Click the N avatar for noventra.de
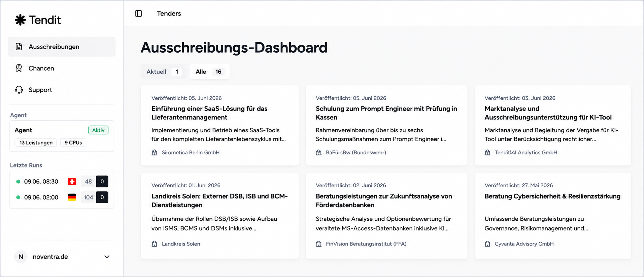Viewport: 644px width, 277px height. tap(21, 257)
